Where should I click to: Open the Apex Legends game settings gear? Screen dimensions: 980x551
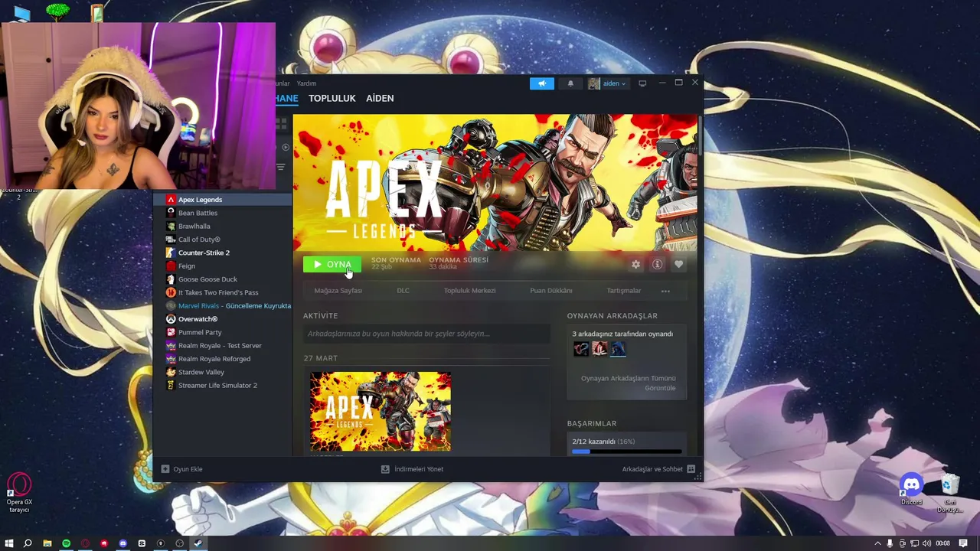635,264
